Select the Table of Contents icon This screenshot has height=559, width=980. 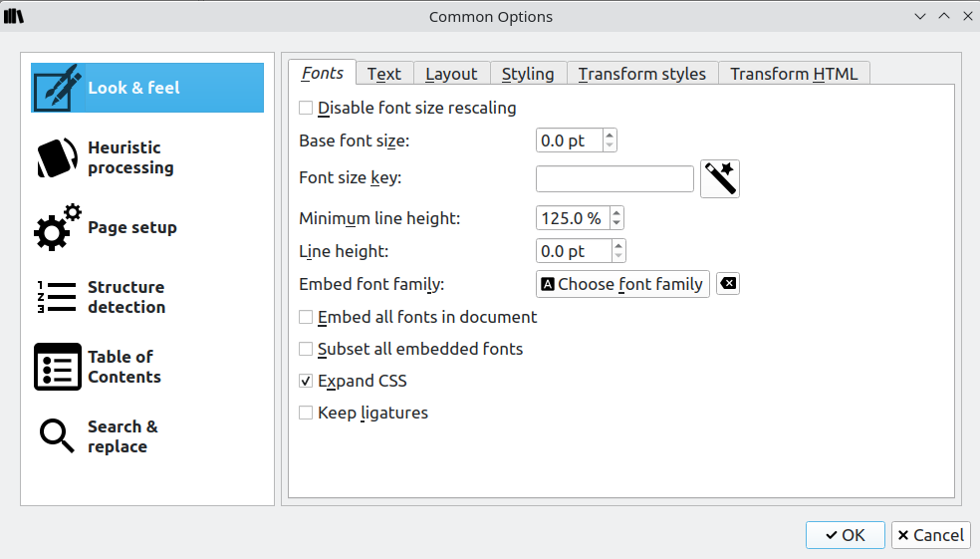[x=57, y=367]
